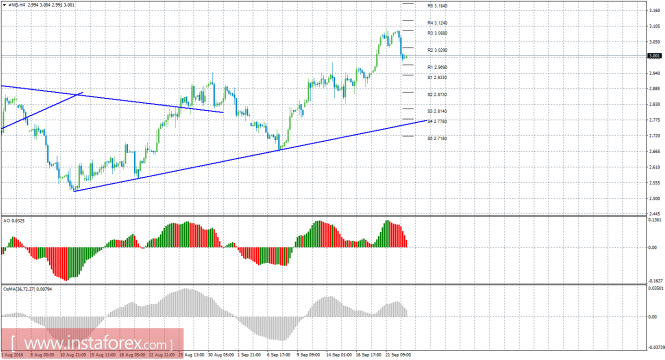Click the 3.105 price scale value
Screen dimensions: 665x360
pos(654,26)
